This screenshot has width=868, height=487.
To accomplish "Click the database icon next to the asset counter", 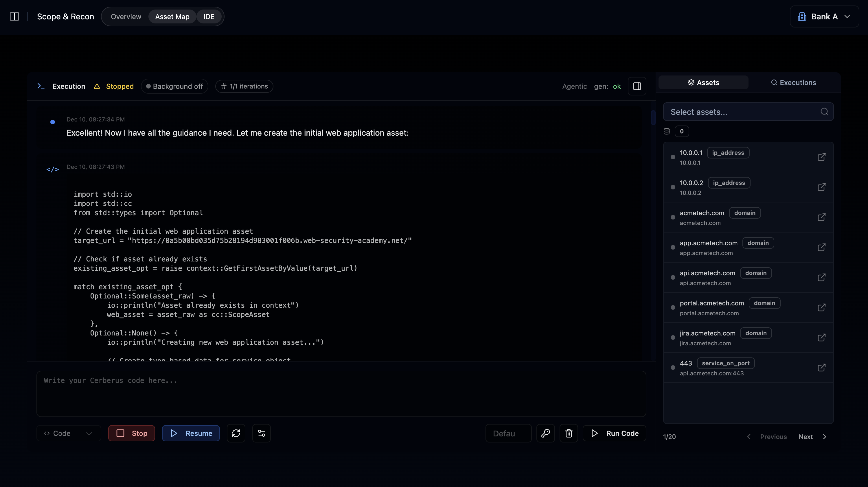I will point(667,131).
